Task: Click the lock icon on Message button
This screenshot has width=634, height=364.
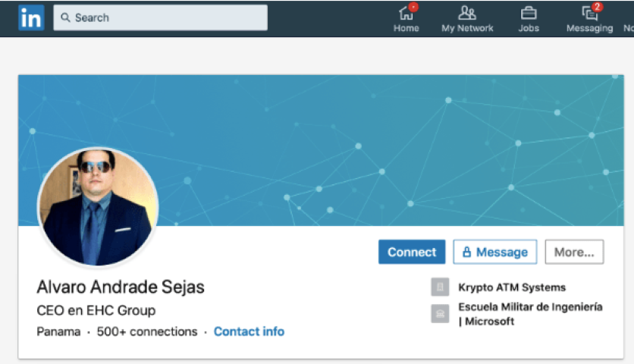Action: click(466, 252)
